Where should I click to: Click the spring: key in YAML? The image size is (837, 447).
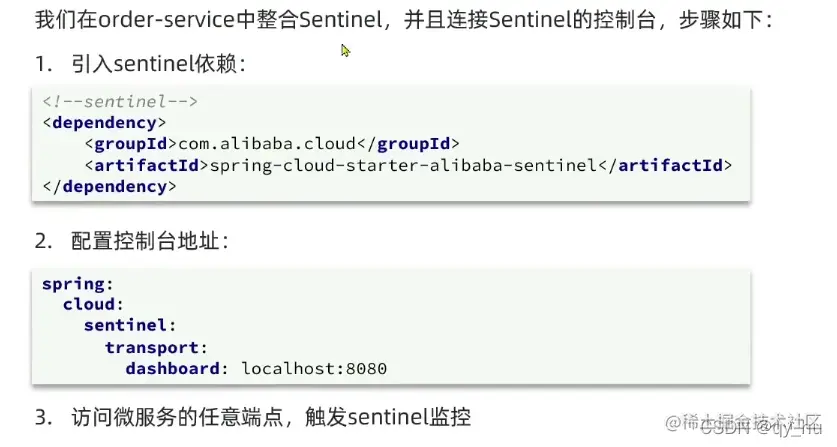click(78, 284)
